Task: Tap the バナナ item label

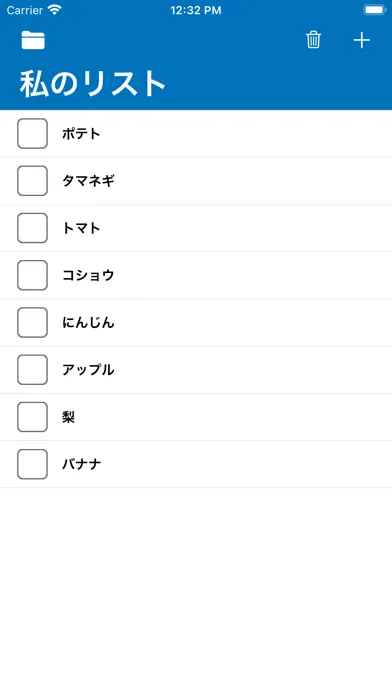Action: point(81,464)
